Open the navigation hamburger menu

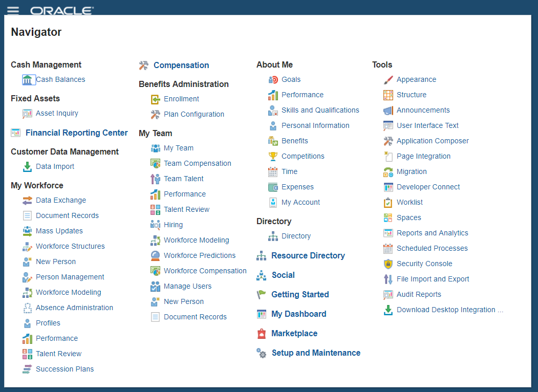point(13,9)
